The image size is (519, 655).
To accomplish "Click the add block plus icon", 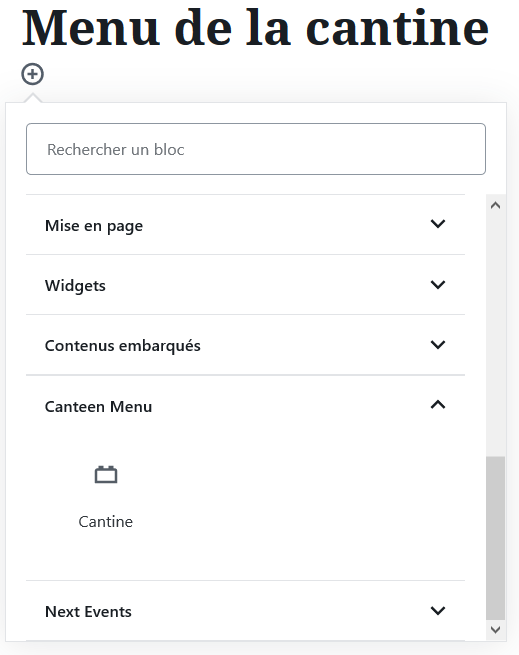I will coord(33,74).
